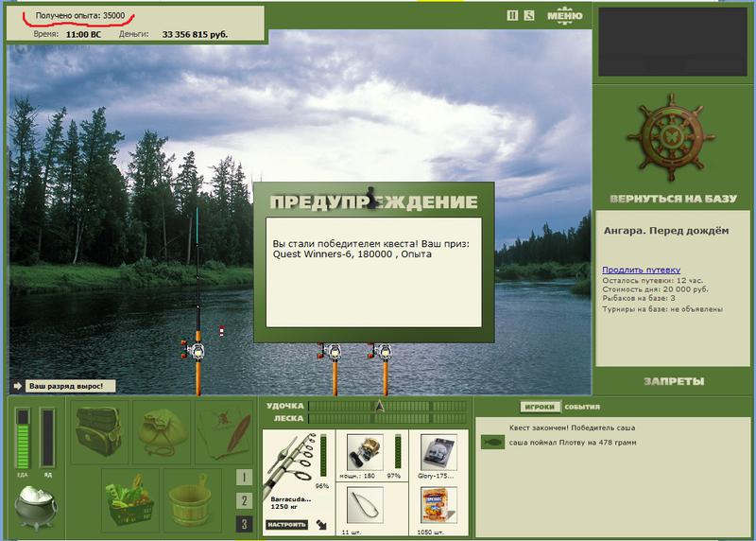Click the money value 33 356 815 руб.
This screenshot has height=541, width=756.
click(195, 34)
